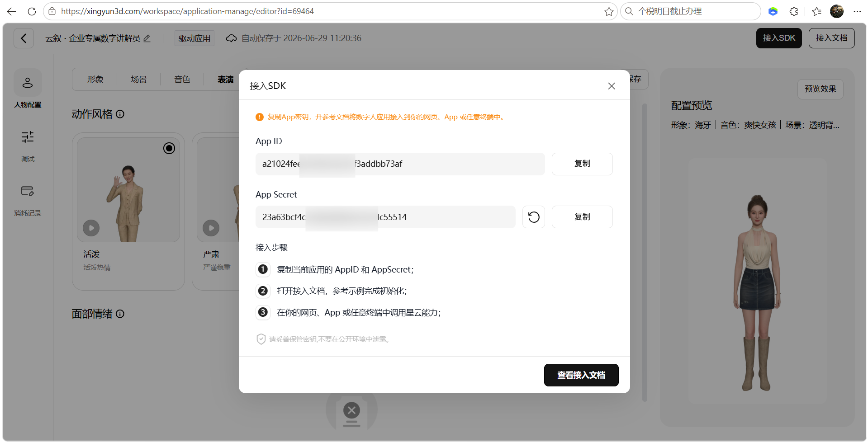Click the page vertical scrollbar
Image resolution: width=868 pixels, height=442 pixels.
(x=645, y=252)
